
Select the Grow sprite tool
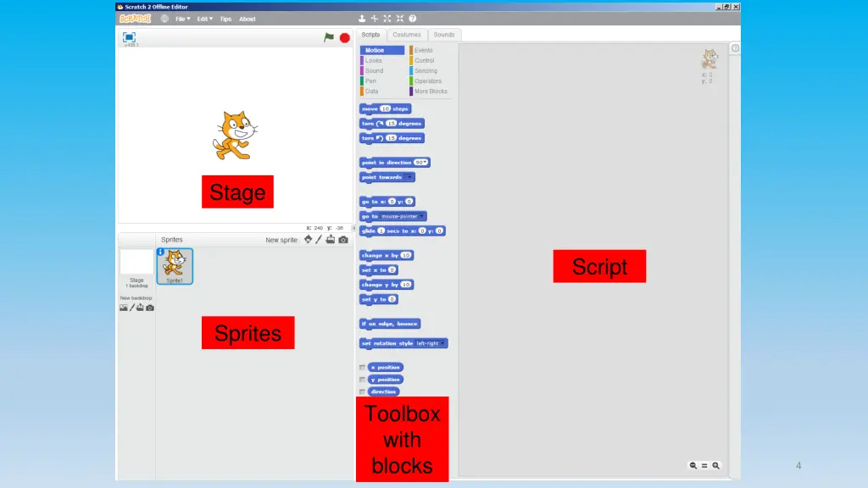pos(387,19)
